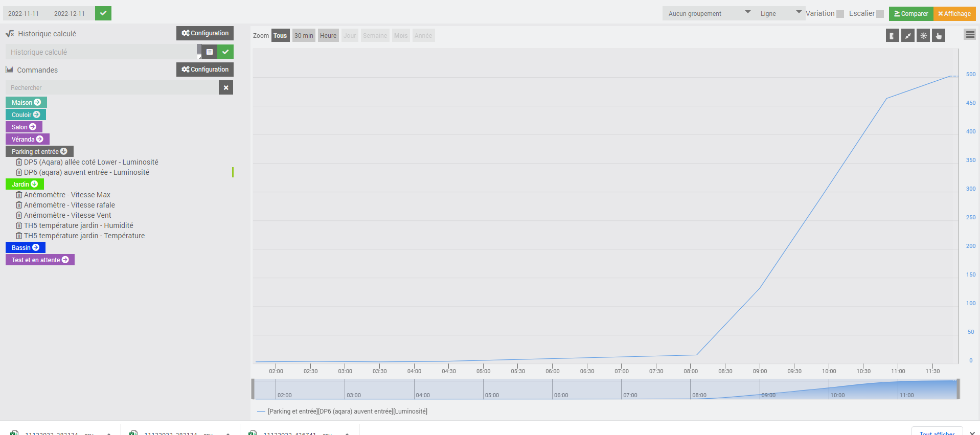Viewport: 980px width, 435px height.
Task: Open the Aucun groupement dropdown
Action: click(x=708, y=13)
